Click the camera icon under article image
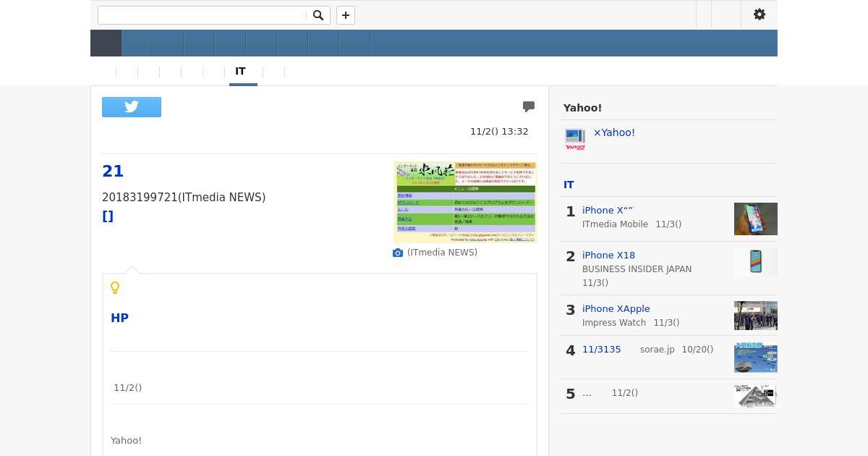Image resolution: width=868 pixels, height=456 pixels. click(398, 253)
